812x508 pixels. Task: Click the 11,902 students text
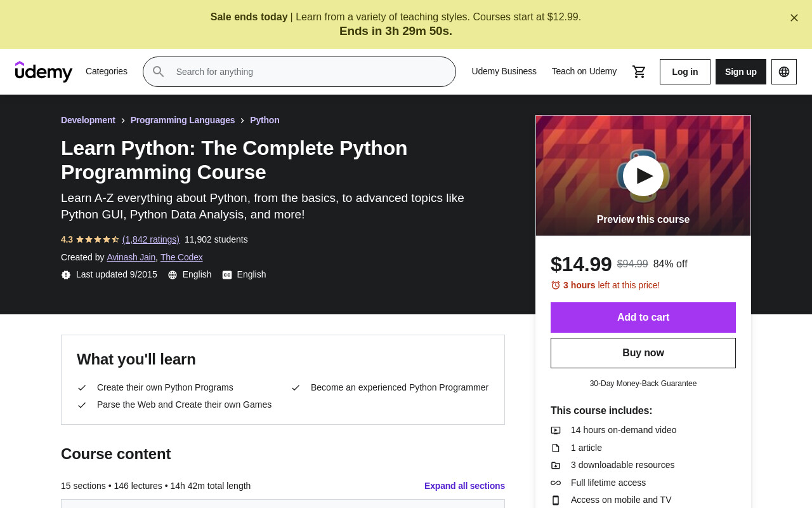216,239
